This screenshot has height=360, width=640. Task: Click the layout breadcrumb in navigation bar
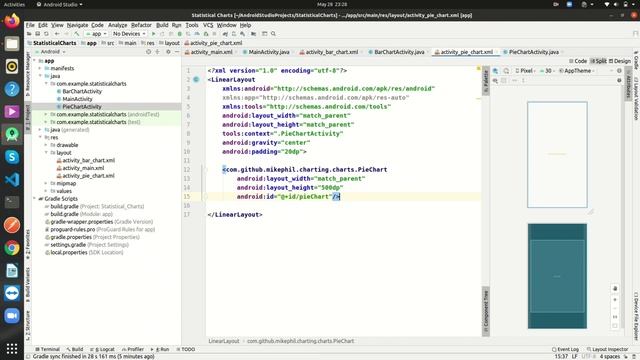[x=169, y=43]
